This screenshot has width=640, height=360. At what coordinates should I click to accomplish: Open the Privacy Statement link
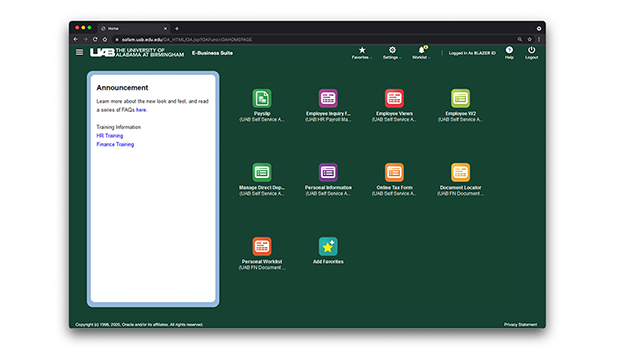point(520,324)
